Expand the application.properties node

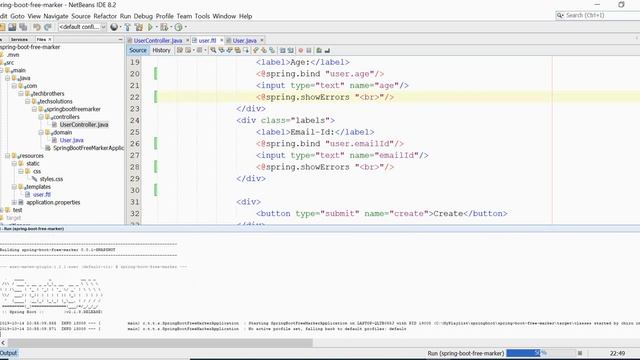[x=14, y=202]
